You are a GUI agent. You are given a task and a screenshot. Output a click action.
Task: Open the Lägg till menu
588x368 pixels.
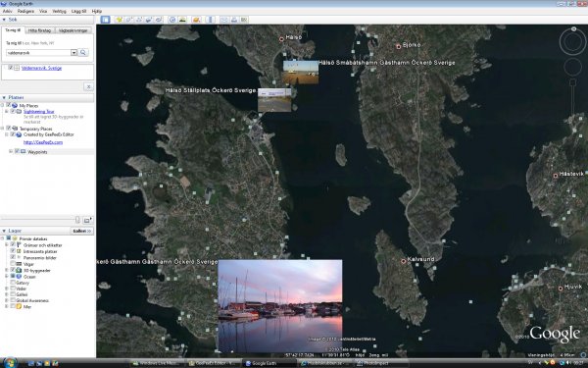78,11
